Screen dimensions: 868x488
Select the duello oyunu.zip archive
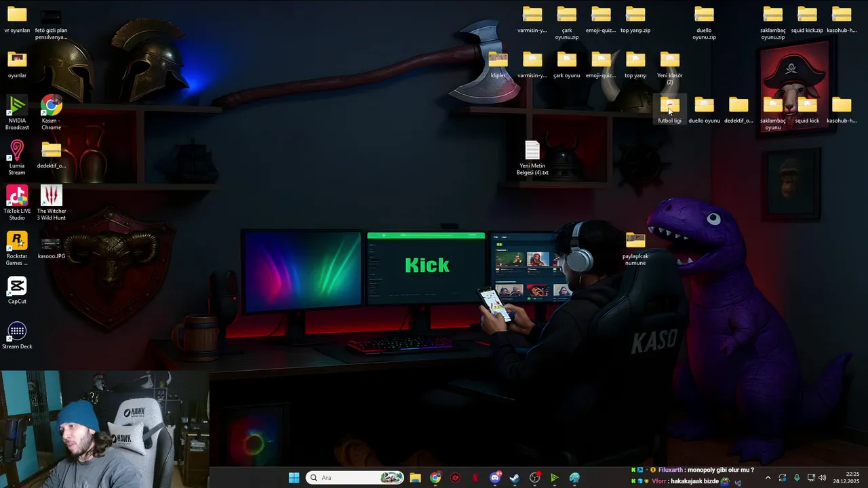pos(704,22)
